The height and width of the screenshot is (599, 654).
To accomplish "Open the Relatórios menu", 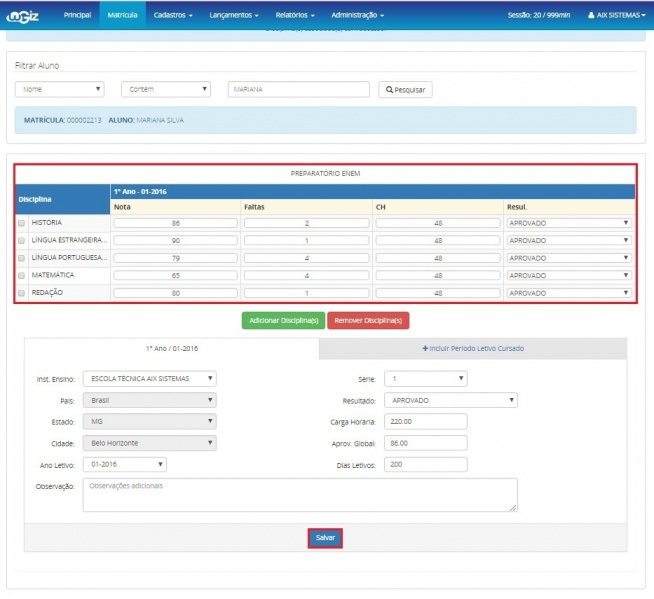I will [x=294, y=15].
